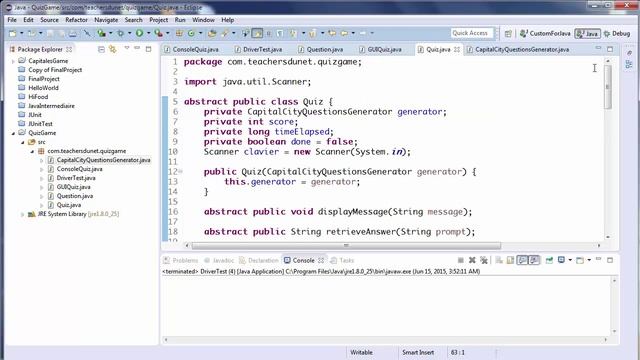This screenshot has width=640, height=360.
Task: Click Collapse All in Package Explorer
Action: click(x=101, y=49)
